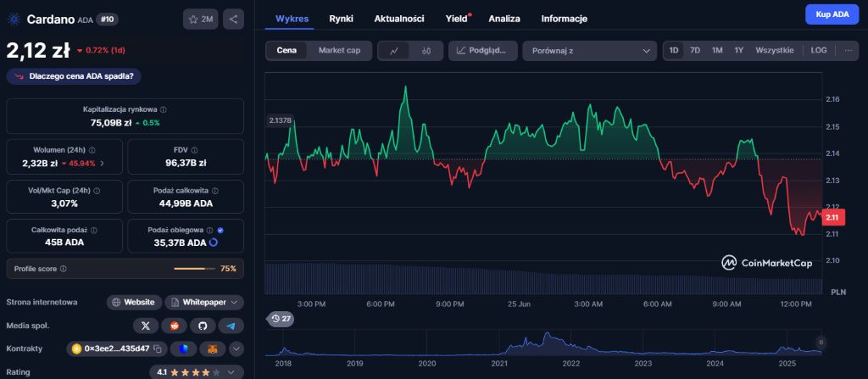Set chart range to Wszystkie
The width and height of the screenshot is (868, 379).
coord(775,50)
